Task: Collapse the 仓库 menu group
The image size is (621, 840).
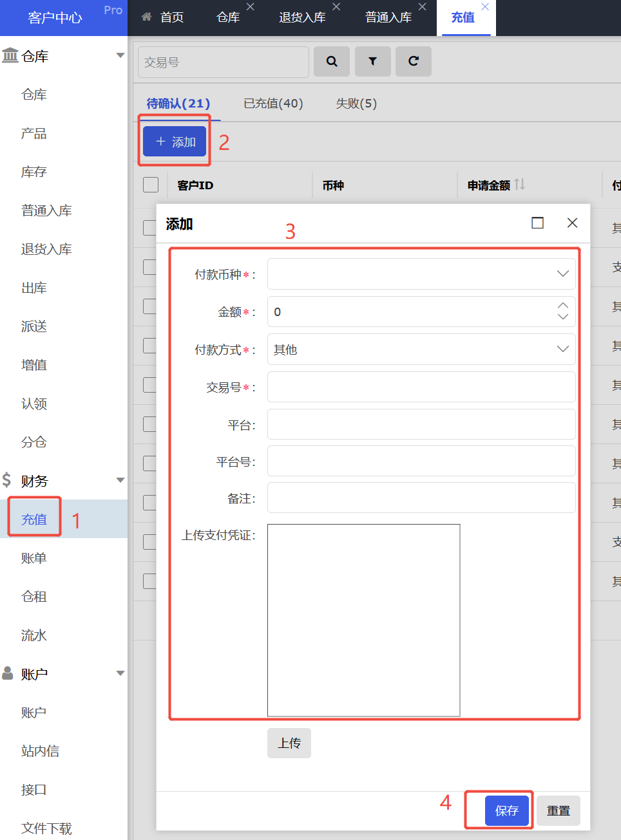Action: click(120, 55)
